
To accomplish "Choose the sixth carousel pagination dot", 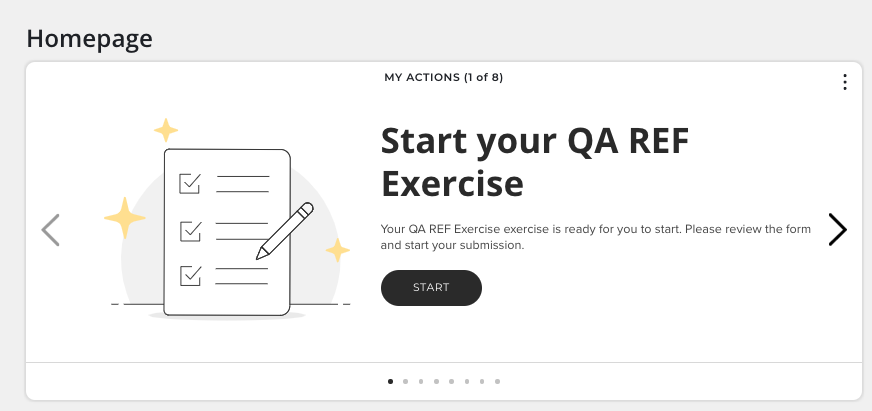I will [467, 381].
